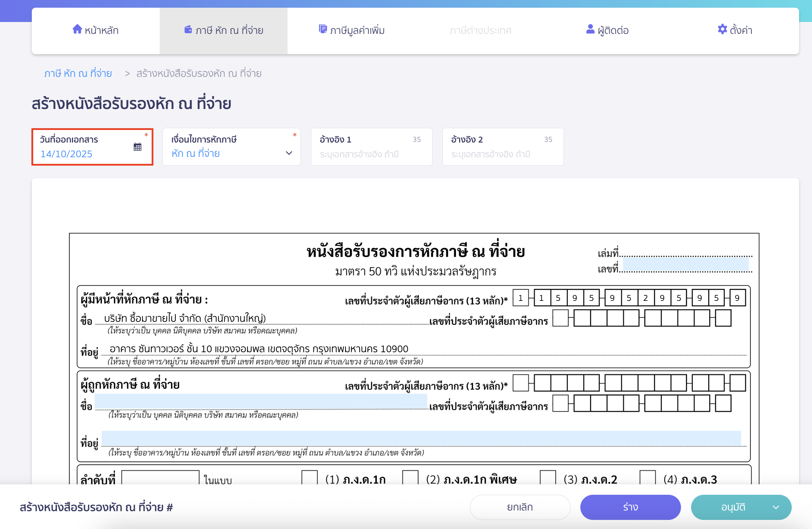
Task: Open breadcrumb link ภาษี หัก ณ ที่จ่าย
Action: click(78, 73)
